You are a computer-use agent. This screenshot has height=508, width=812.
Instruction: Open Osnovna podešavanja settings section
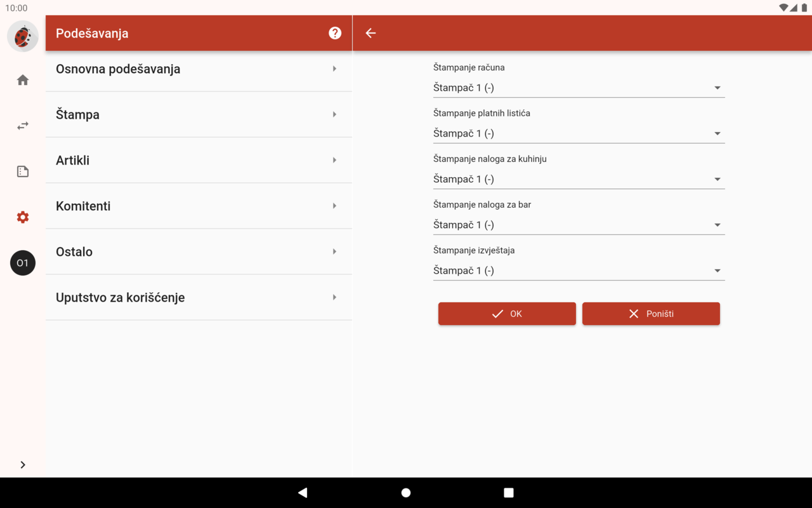pos(199,69)
